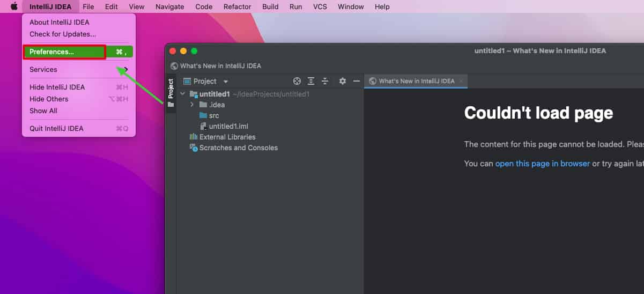Click the Scratches and Consoles icon
The image size is (644, 294).
(x=194, y=148)
